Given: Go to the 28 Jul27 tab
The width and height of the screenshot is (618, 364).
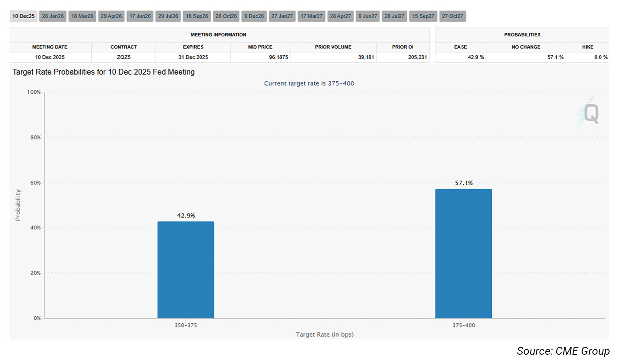Looking at the screenshot, I should pos(394,16).
